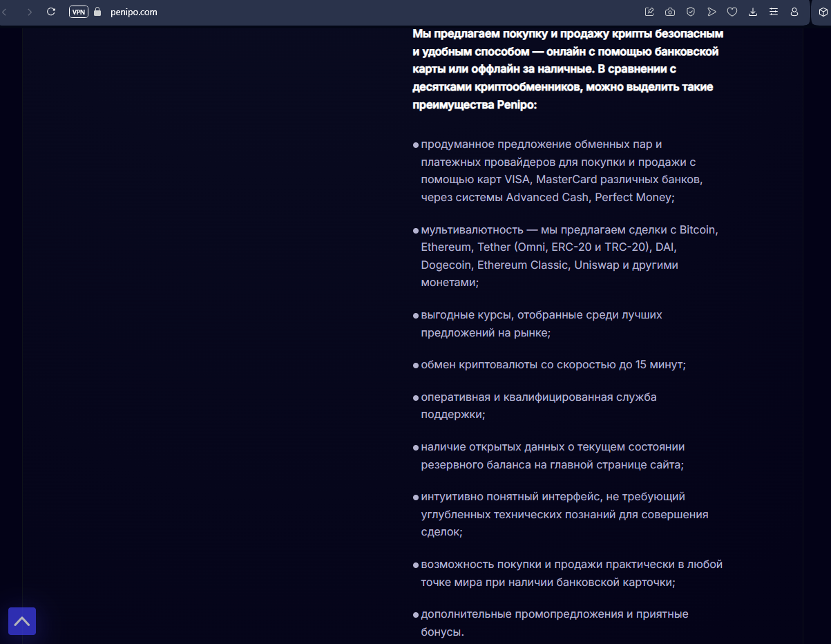
Task: Take a snapshot with camera icon
Action: click(670, 12)
